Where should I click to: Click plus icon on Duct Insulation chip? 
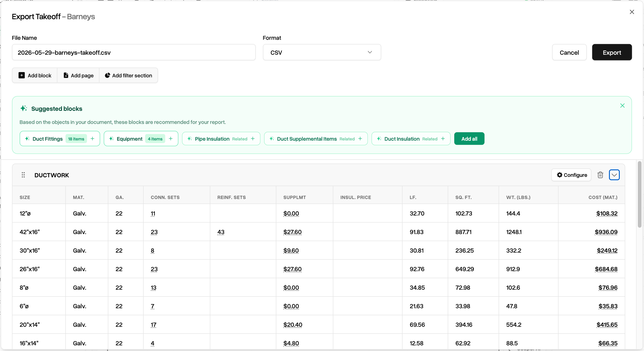(443, 139)
